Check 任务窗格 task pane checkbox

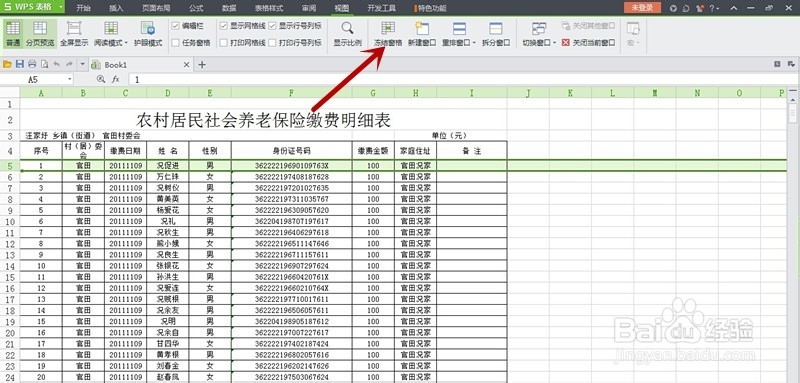tap(175, 43)
